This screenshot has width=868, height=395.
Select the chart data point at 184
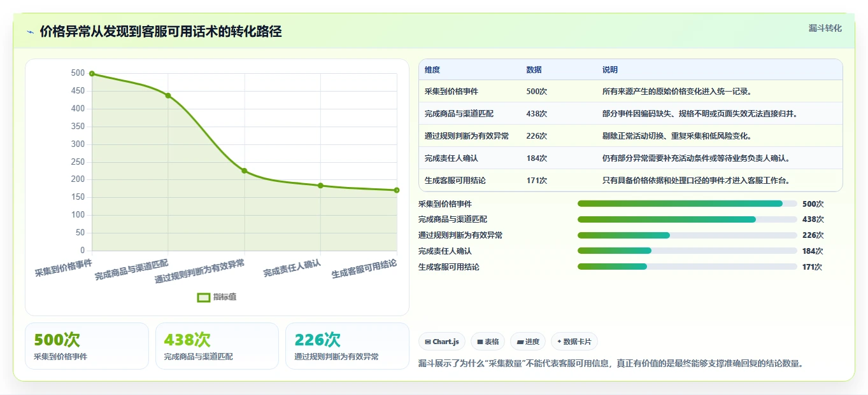tap(320, 186)
